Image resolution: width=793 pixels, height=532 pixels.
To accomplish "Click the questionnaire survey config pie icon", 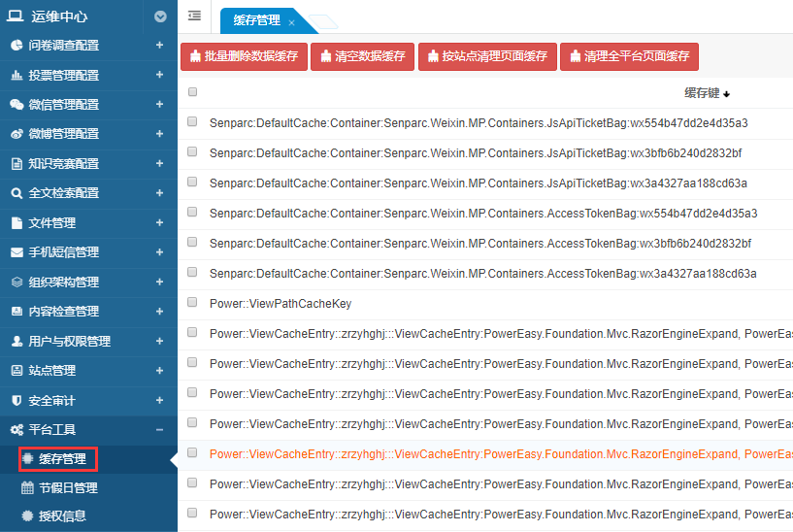I will [17, 46].
